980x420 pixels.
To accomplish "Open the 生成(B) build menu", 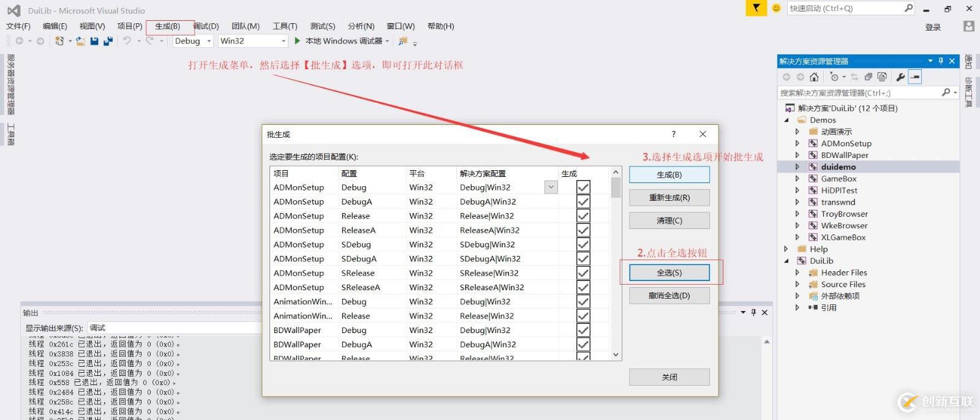I will (x=167, y=26).
